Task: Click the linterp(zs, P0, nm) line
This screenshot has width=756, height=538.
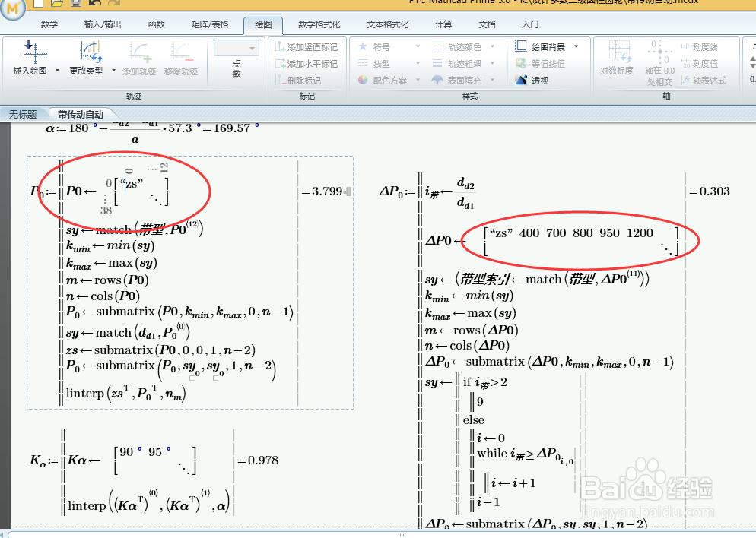Action: [125, 393]
